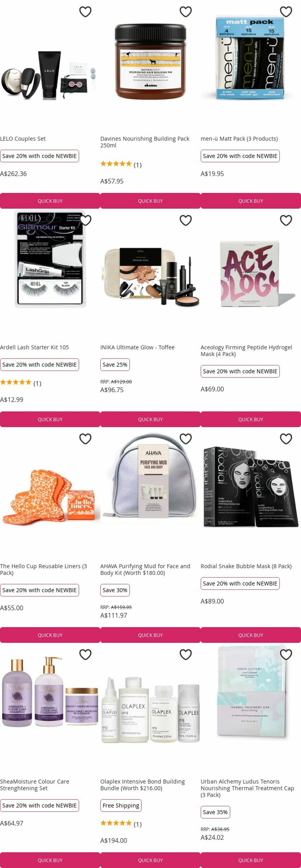
Task: Quick buy SheaMoisture Colour Care Set
Action: [x=50, y=860]
